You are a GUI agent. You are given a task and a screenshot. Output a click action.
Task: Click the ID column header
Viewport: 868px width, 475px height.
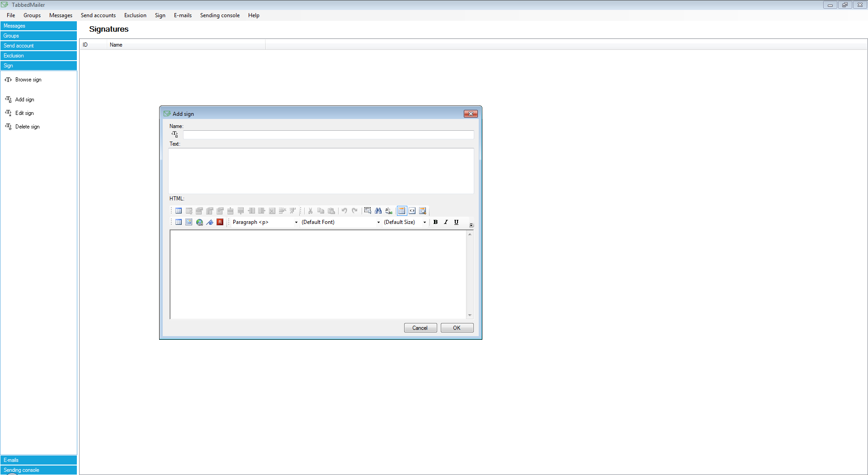(x=94, y=45)
